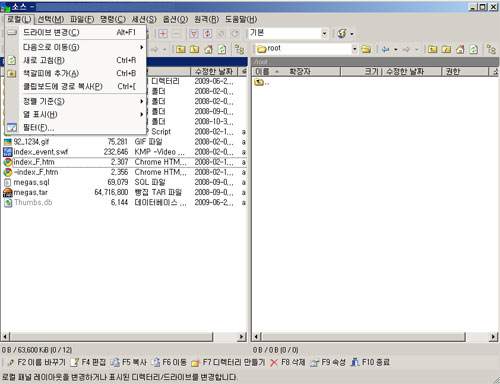Click remote panel horizontal scrollbar left arrow
Image resolution: width=500 pixels, height=384 pixels.
(256, 337)
